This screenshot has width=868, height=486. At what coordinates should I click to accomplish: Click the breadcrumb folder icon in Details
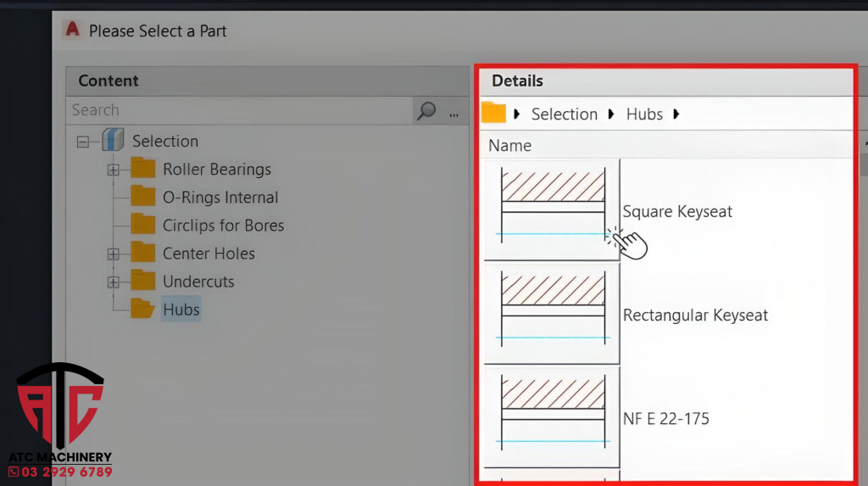[493, 114]
